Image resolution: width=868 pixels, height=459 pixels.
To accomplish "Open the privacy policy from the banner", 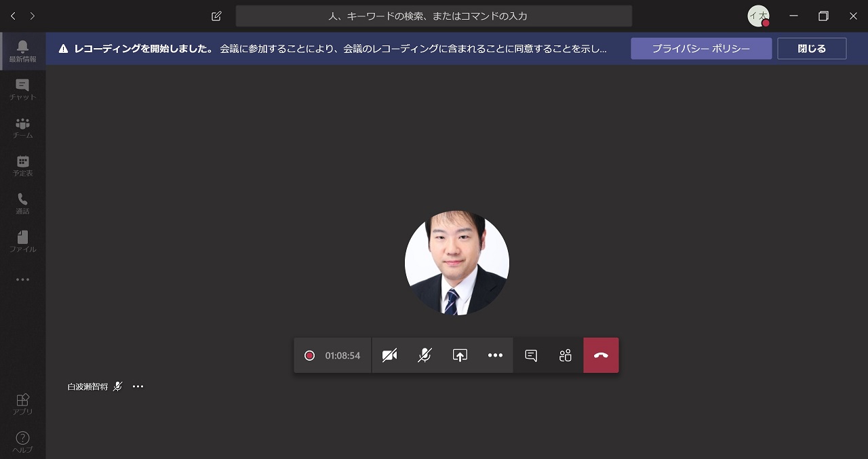I will 701,49.
